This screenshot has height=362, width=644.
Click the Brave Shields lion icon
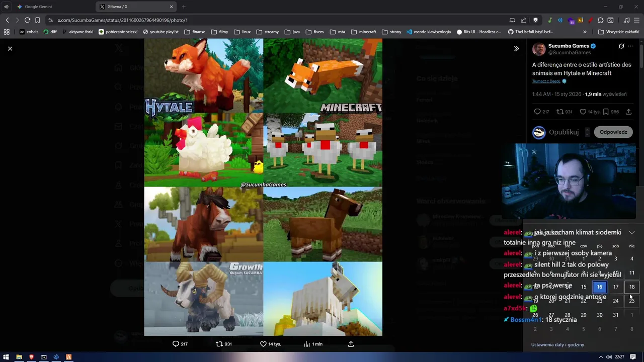[535, 20]
